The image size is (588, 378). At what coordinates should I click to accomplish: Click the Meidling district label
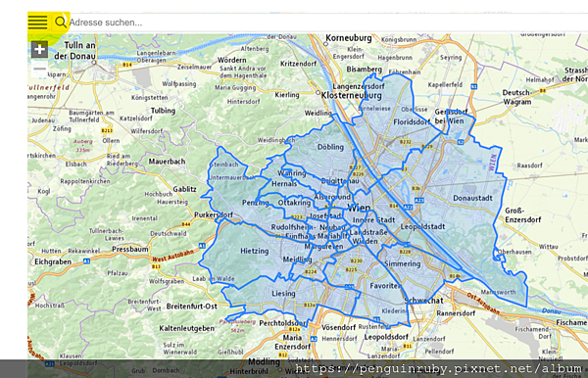(x=297, y=260)
